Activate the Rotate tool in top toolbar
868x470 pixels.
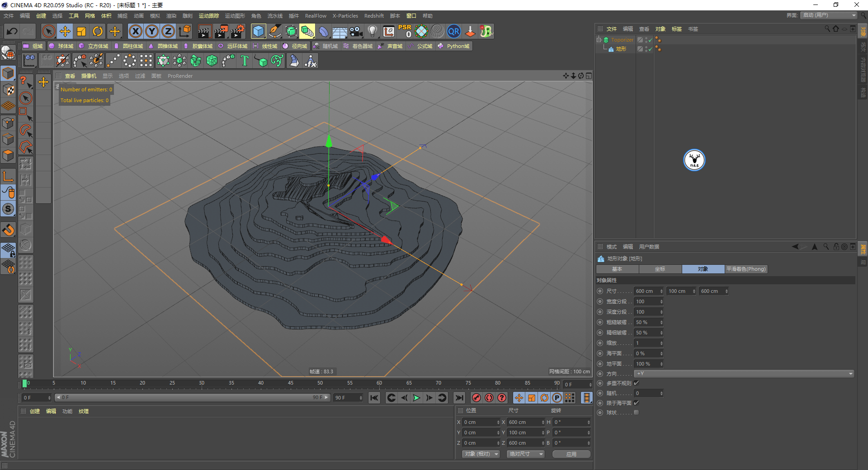pos(98,31)
